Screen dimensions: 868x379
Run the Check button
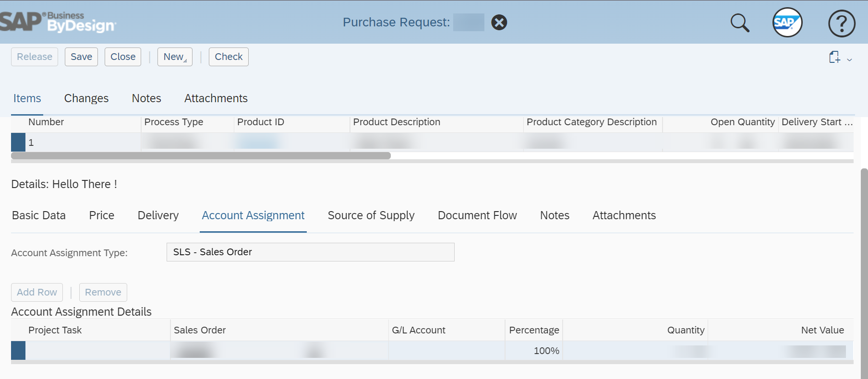pyautogui.click(x=229, y=57)
